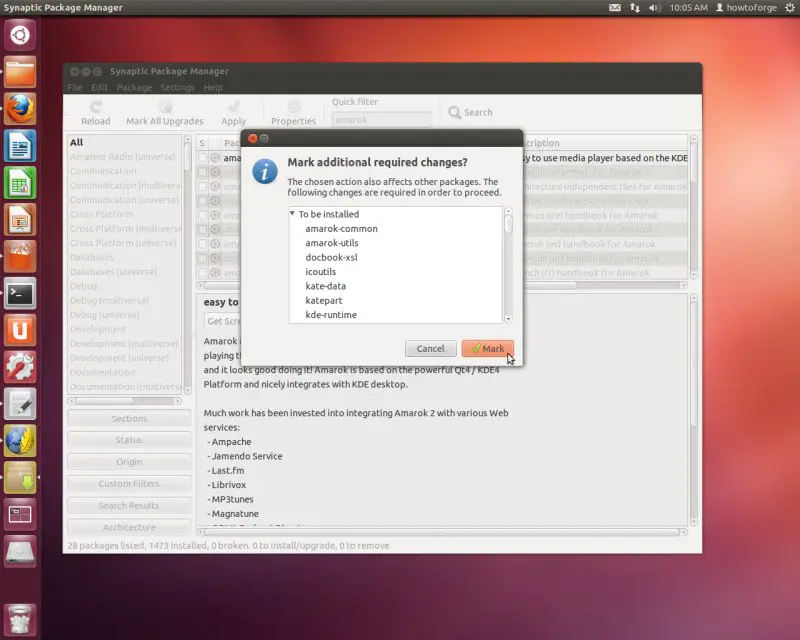Select 'icoutils' in the dialog list
The image size is (800, 640).
[x=320, y=272]
